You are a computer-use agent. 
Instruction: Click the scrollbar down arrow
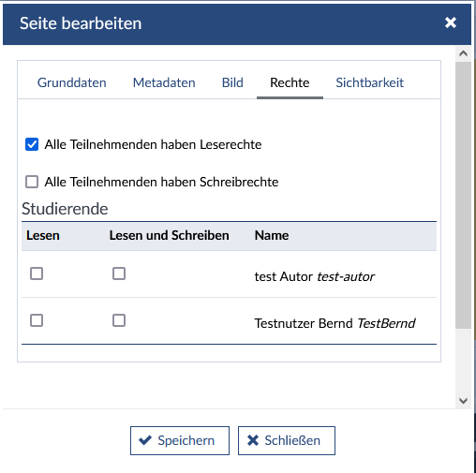[463, 401]
